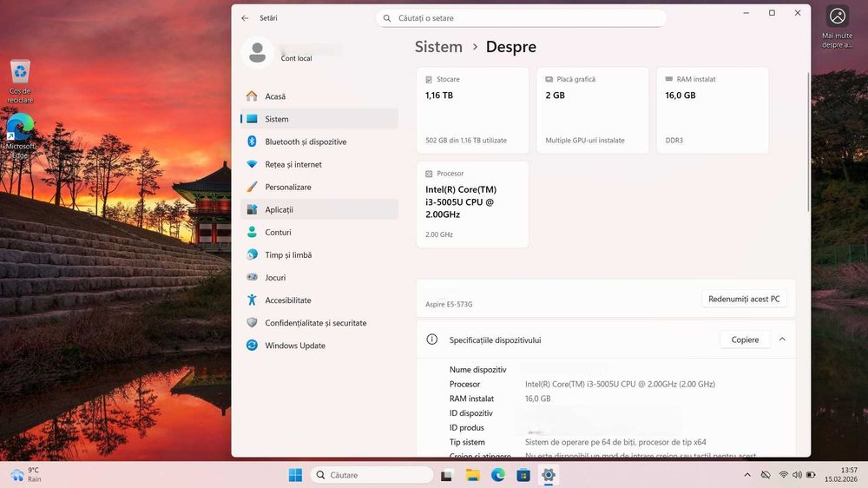The width and height of the screenshot is (868, 488).
Task: Open weather widget showing 9°C Rain
Action: pos(26,475)
